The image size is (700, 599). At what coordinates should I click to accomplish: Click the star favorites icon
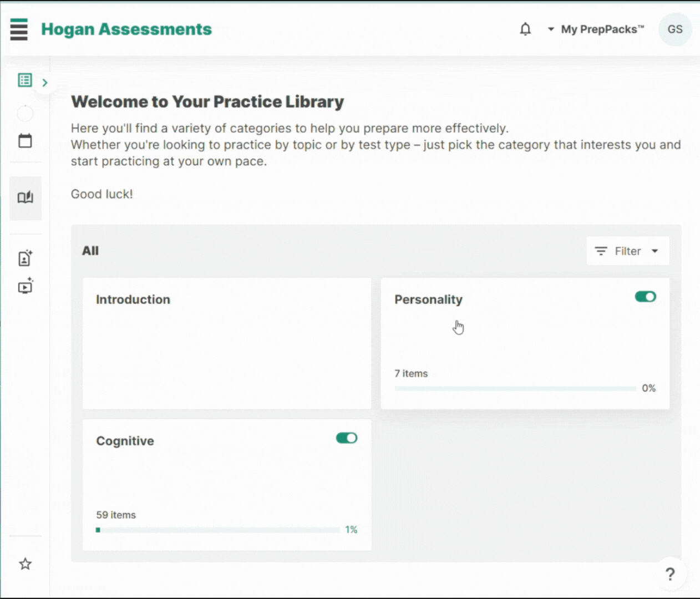coord(25,564)
